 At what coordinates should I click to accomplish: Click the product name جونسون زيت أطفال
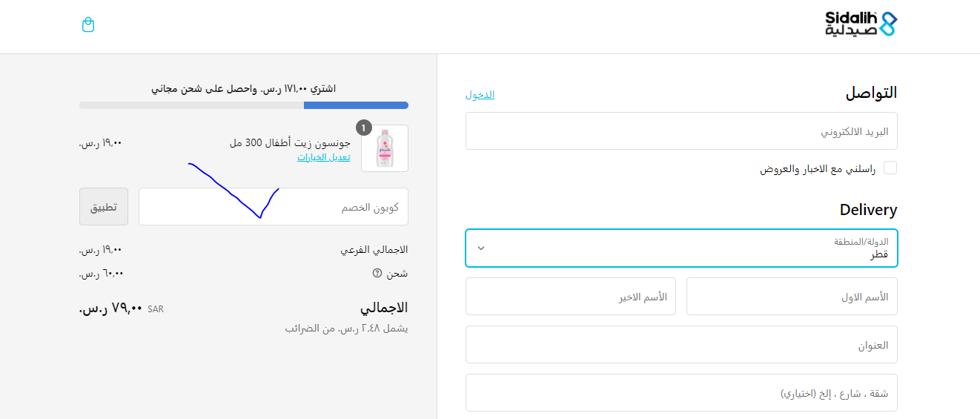click(x=290, y=143)
